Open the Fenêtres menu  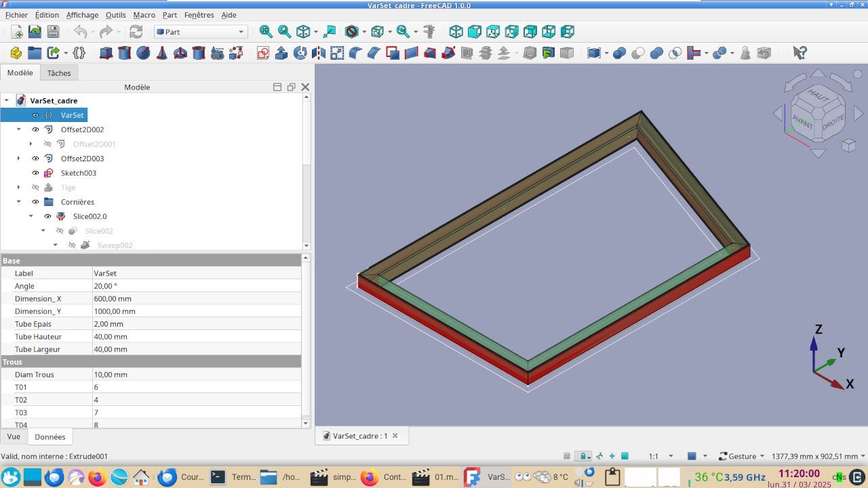pyautogui.click(x=199, y=15)
